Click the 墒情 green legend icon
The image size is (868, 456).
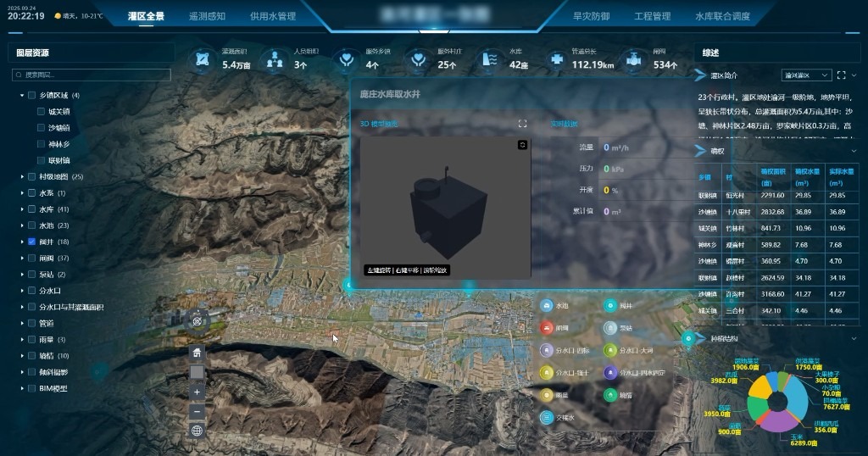tap(610, 395)
